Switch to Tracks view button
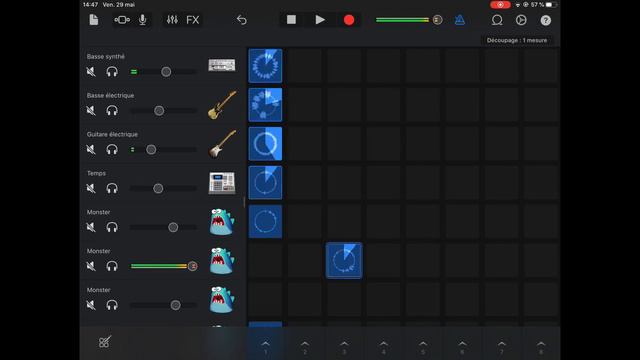The width and height of the screenshot is (640, 360). (122, 20)
